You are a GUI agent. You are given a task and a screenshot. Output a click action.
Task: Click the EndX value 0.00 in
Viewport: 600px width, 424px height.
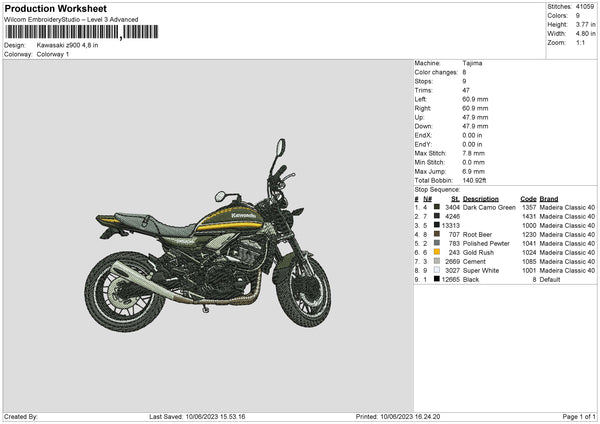tap(472, 135)
